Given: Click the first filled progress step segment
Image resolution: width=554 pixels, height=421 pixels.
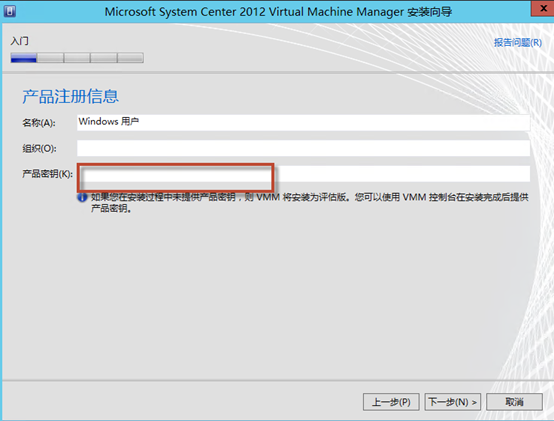Looking at the screenshot, I should pyautogui.click(x=24, y=58).
